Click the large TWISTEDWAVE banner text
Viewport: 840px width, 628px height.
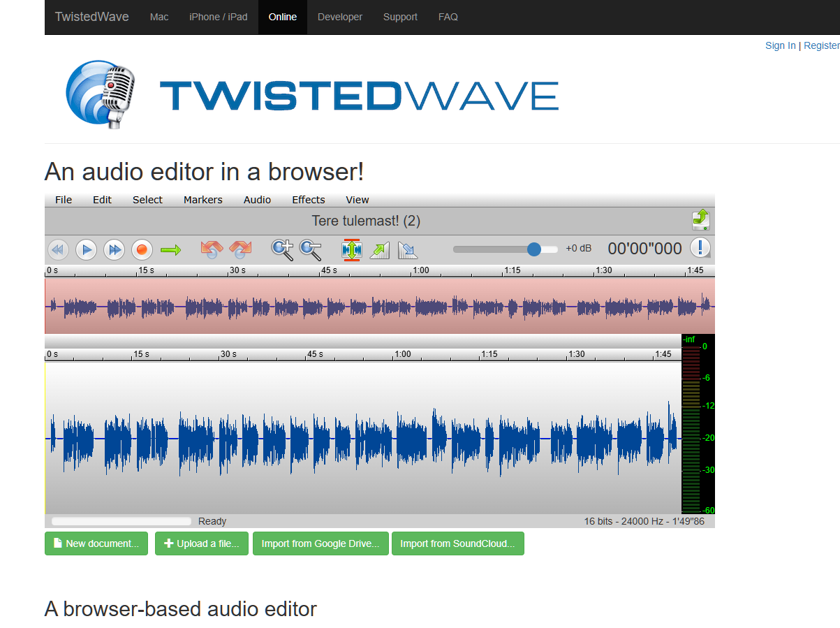pyautogui.click(x=359, y=96)
